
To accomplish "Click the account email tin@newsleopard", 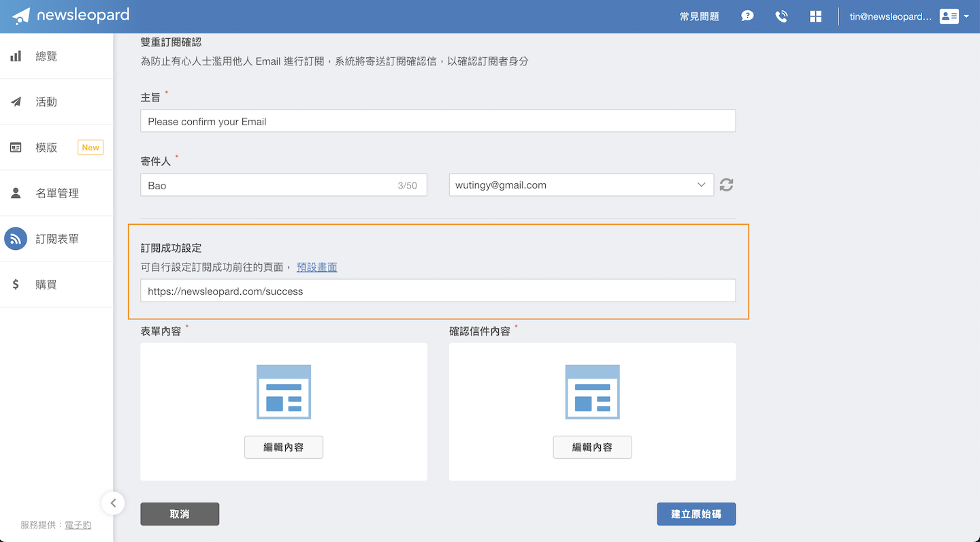I will [890, 16].
